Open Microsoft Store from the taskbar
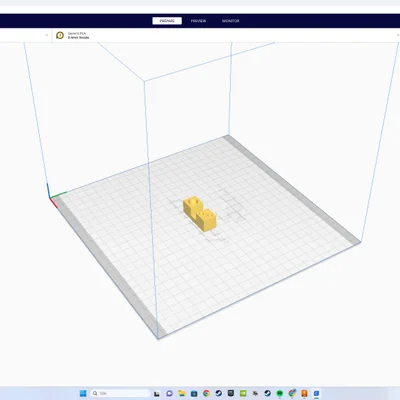This screenshot has height=400, width=400. pos(194,393)
